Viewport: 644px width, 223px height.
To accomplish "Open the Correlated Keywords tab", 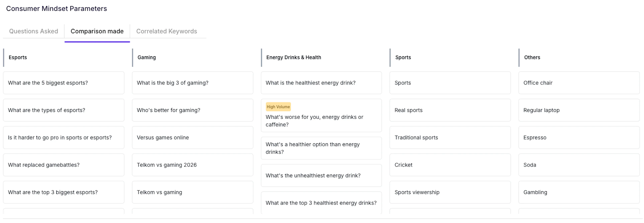I will 167,31.
